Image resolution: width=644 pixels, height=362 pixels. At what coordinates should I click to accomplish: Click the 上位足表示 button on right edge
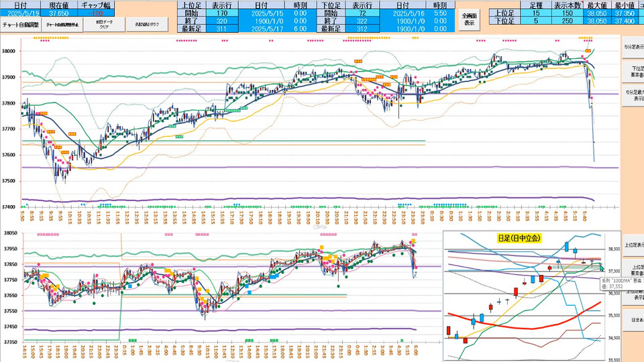pyautogui.click(x=633, y=245)
